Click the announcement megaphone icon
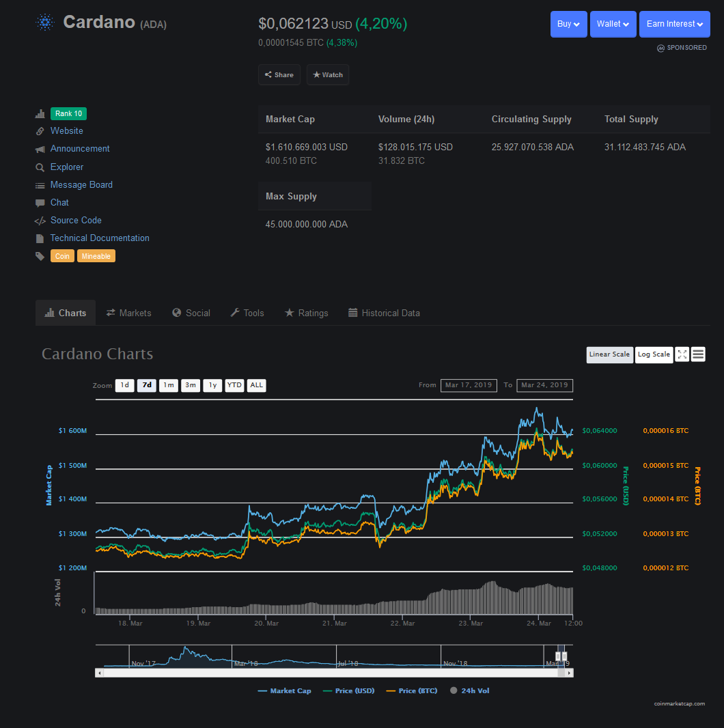Screen dimensions: 724x728 [x=40, y=149]
